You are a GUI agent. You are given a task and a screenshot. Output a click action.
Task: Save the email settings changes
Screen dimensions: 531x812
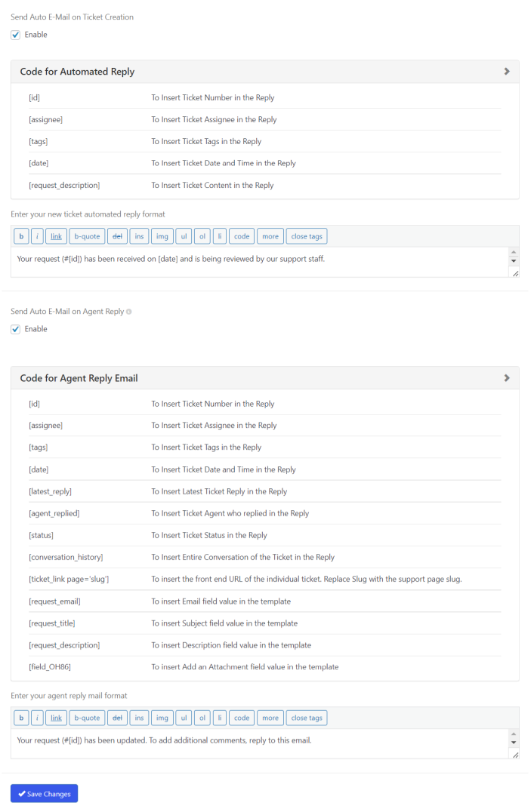(x=43, y=793)
